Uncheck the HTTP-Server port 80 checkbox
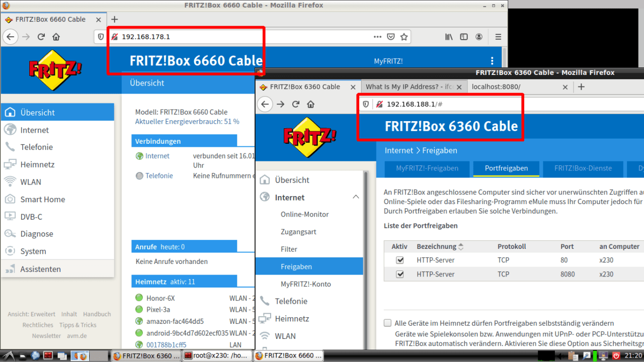644x362 pixels. (400, 260)
